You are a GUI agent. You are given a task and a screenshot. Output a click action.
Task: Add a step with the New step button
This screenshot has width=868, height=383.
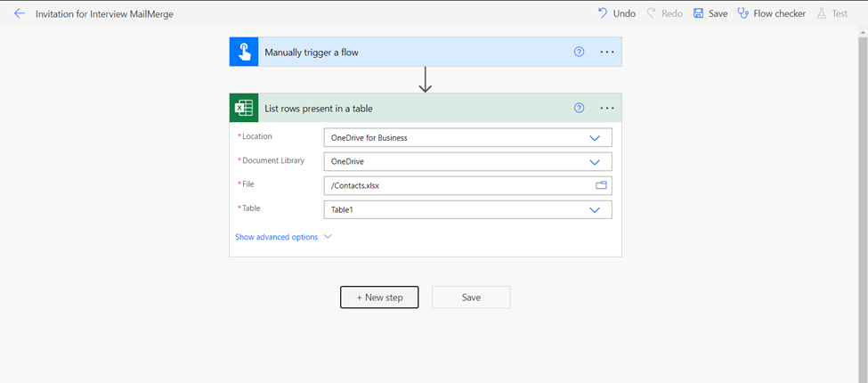379,297
